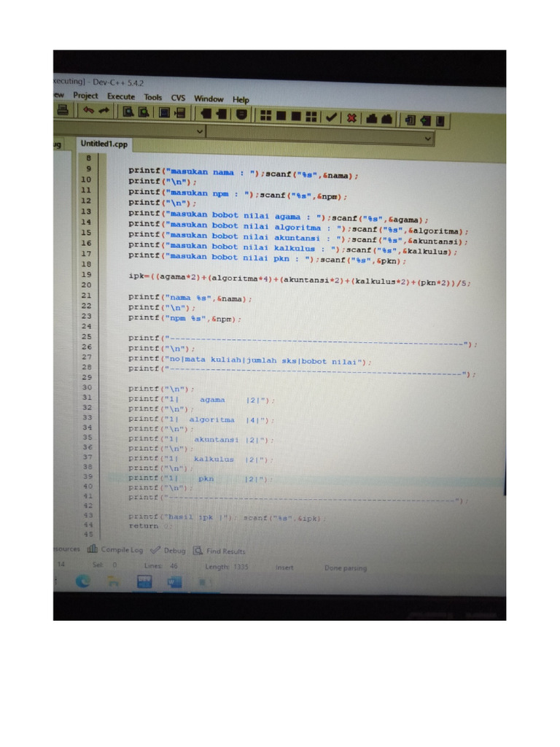
Task: Click the second indent block icon
Action: click(x=222, y=114)
